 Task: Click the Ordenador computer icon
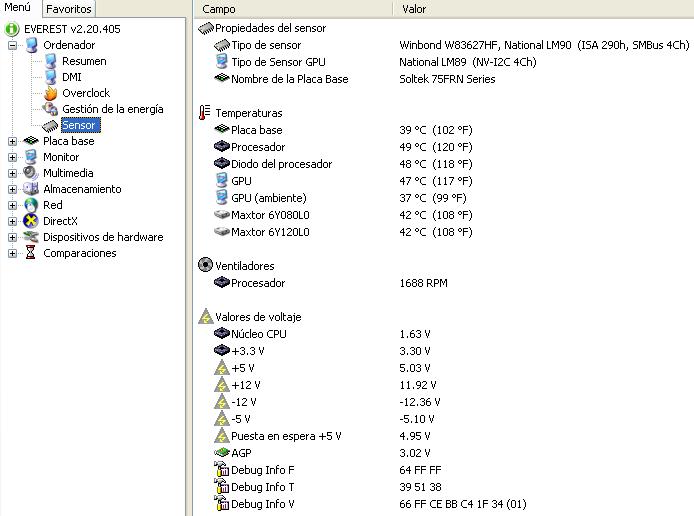[x=31, y=45]
